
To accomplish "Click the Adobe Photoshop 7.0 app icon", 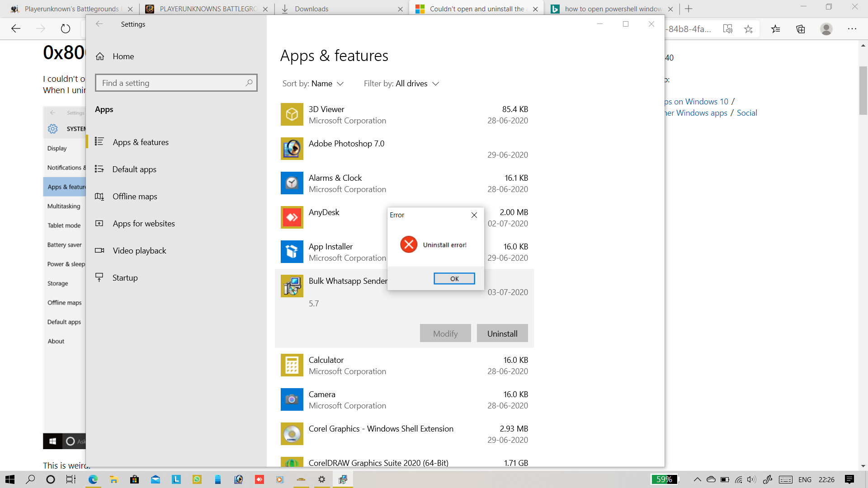I will (x=292, y=149).
